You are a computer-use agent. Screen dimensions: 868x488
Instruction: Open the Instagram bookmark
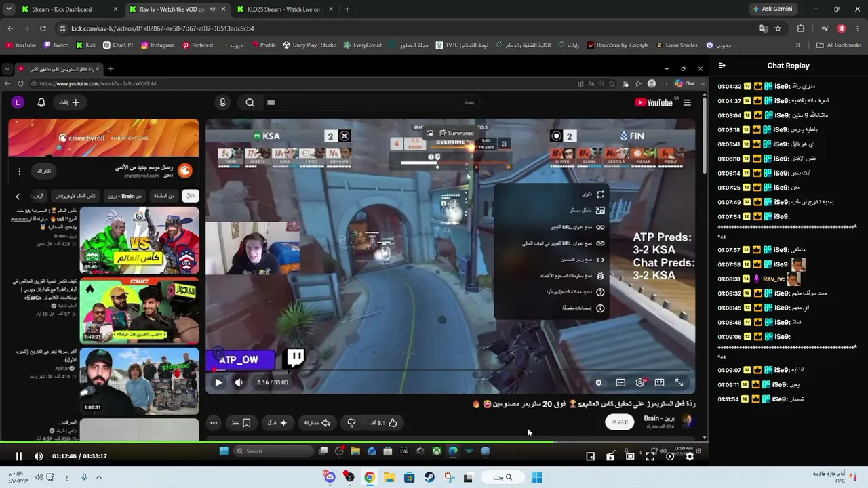[x=157, y=45]
